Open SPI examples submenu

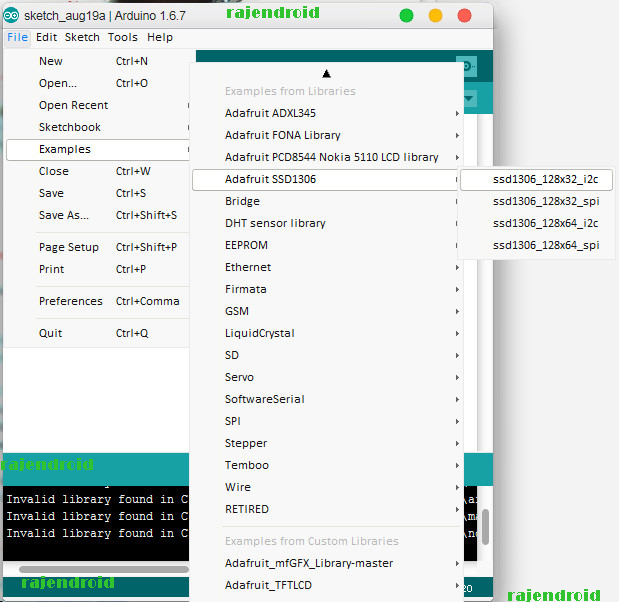327,422
